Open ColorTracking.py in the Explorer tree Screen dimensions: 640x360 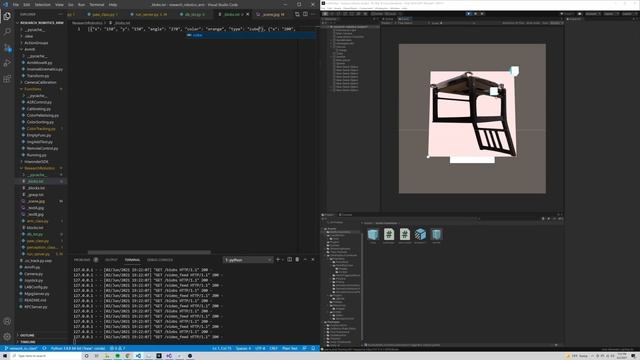click(x=41, y=129)
